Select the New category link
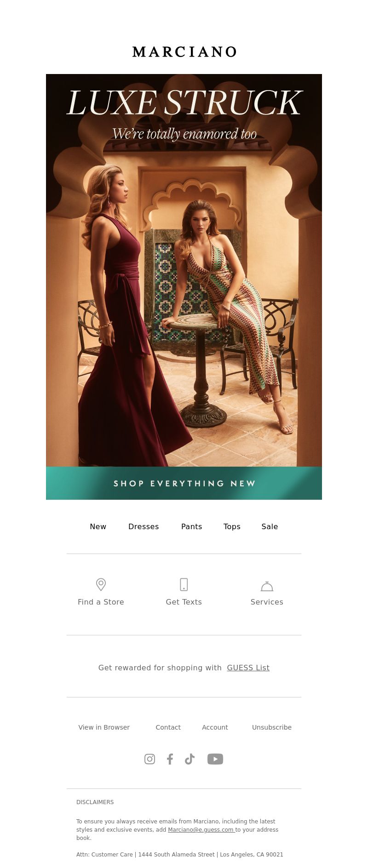The image size is (368, 868). (98, 526)
